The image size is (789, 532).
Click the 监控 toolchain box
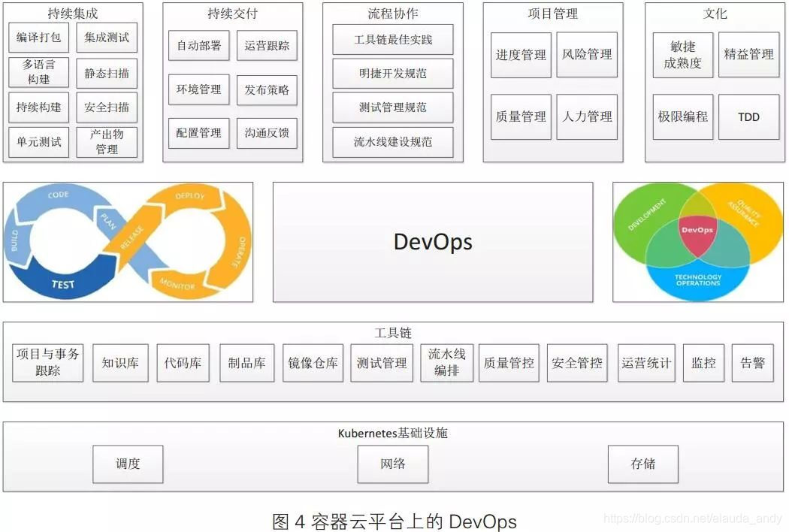click(703, 363)
